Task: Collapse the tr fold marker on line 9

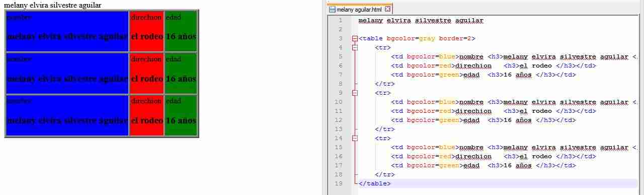Action: pyautogui.click(x=355, y=93)
